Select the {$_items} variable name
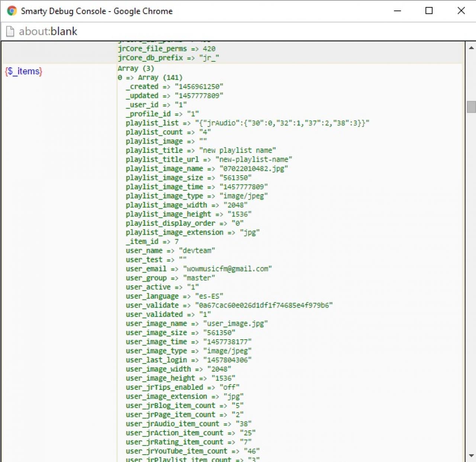 click(23, 71)
